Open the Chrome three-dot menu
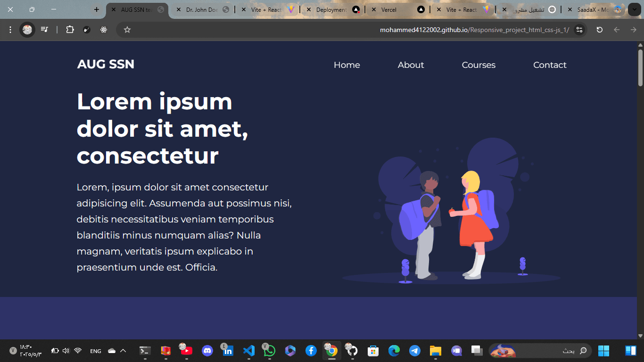 (x=10, y=29)
